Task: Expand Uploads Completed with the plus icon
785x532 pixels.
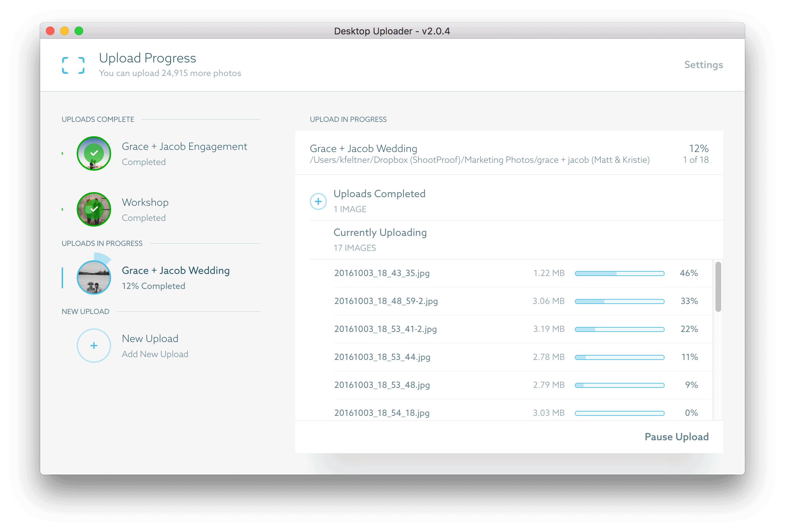Action: tap(318, 201)
